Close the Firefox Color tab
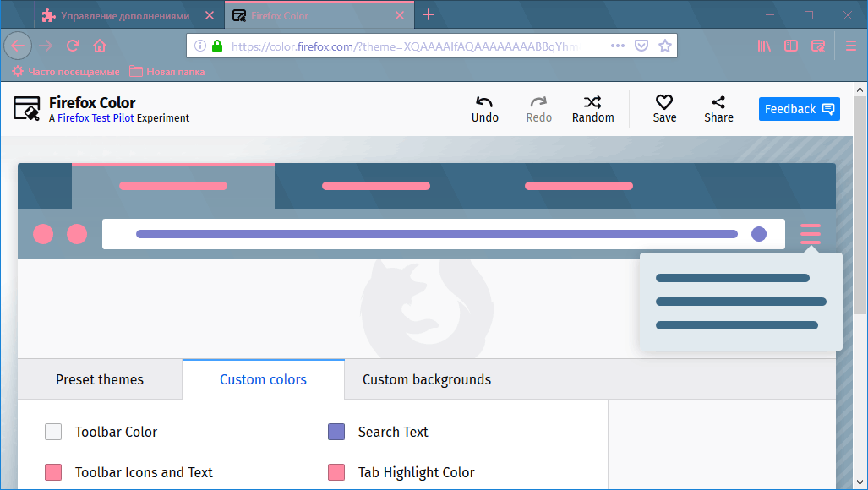The image size is (868, 490). [400, 15]
